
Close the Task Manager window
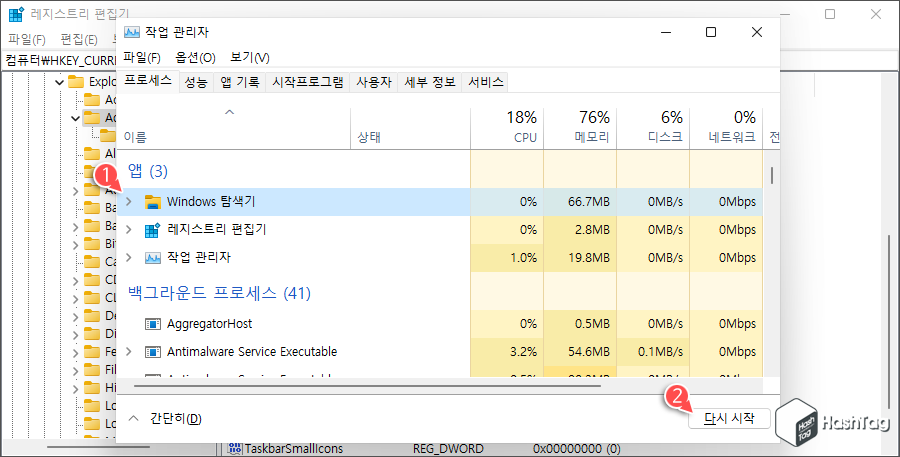pos(757,32)
